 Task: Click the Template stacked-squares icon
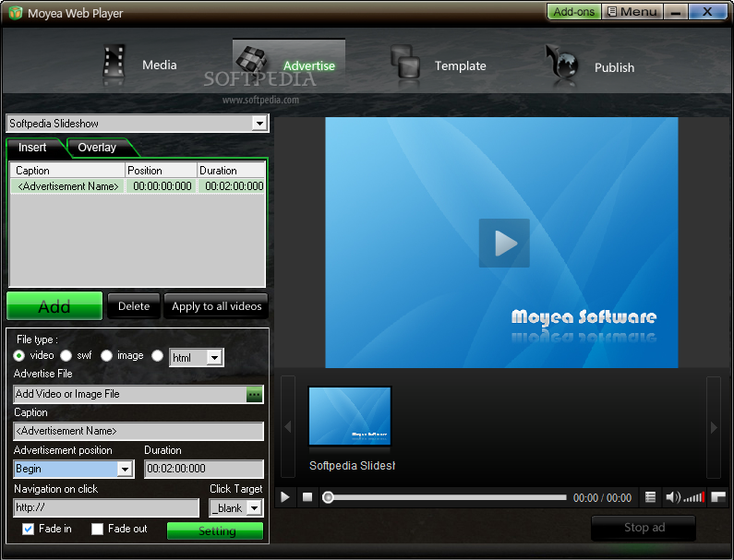[x=405, y=62]
